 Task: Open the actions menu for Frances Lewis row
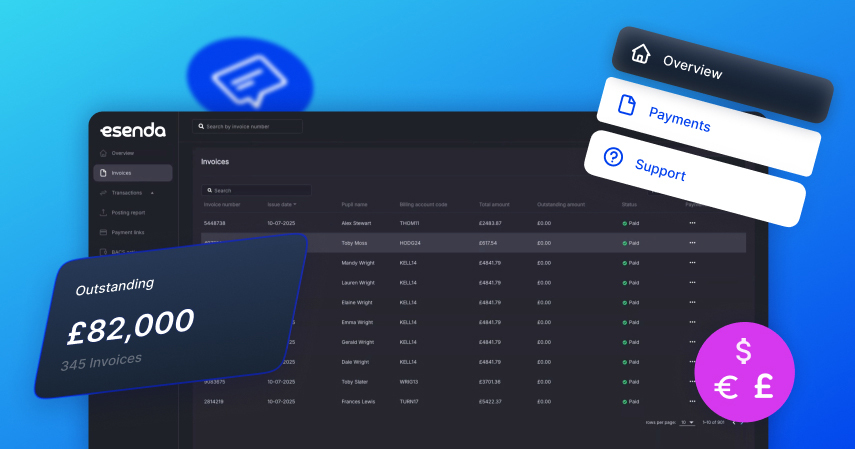pyautogui.click(x=693, y=402)
